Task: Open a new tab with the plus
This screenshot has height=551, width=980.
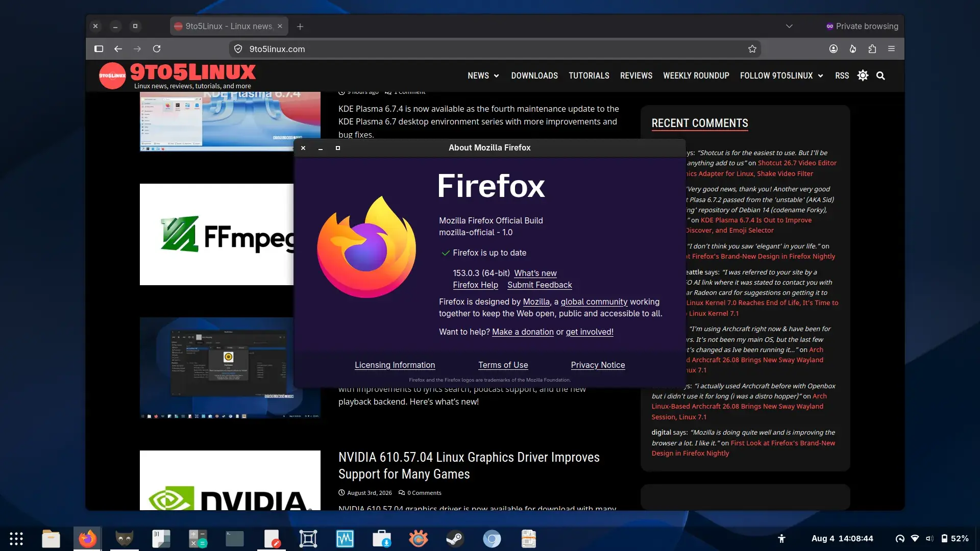Action: tap(300, 27)
